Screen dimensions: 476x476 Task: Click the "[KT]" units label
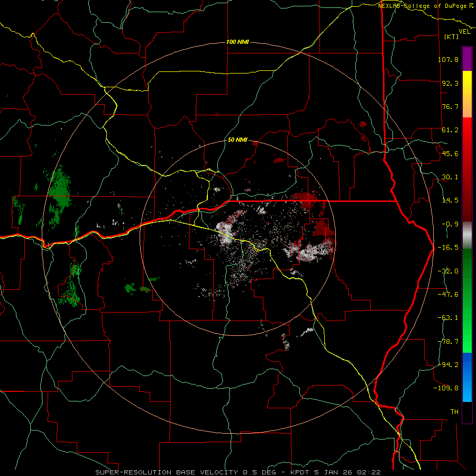point(451,36)
